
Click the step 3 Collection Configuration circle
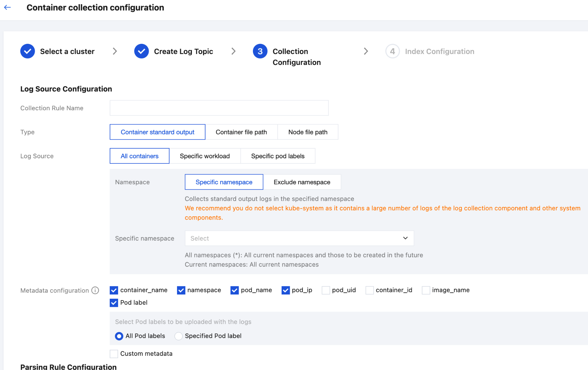point(260,51)
